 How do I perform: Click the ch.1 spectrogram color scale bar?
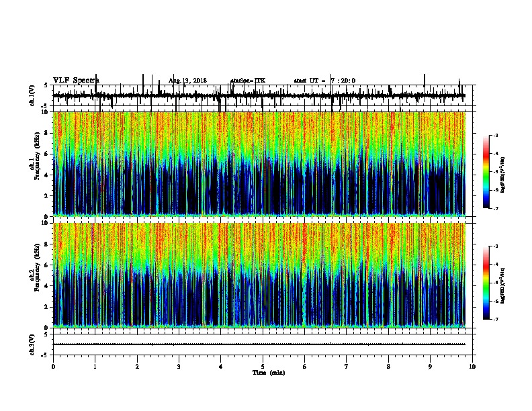tap(486, 172)
